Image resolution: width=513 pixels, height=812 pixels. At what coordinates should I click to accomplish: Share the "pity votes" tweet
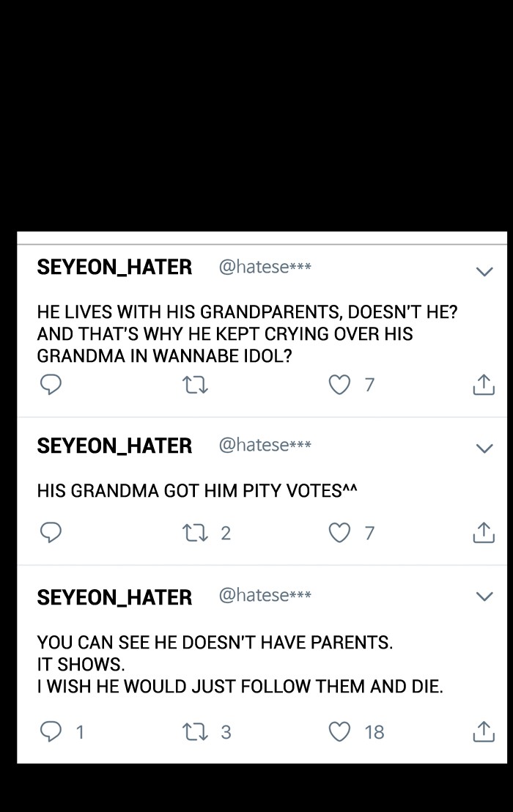coord(484,533)
